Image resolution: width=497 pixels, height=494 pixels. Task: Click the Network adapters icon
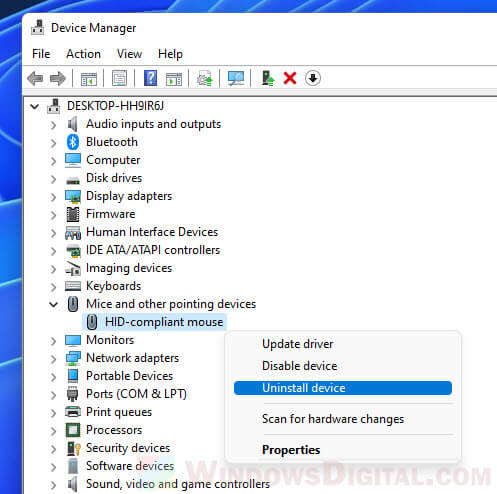click(73, 358)
